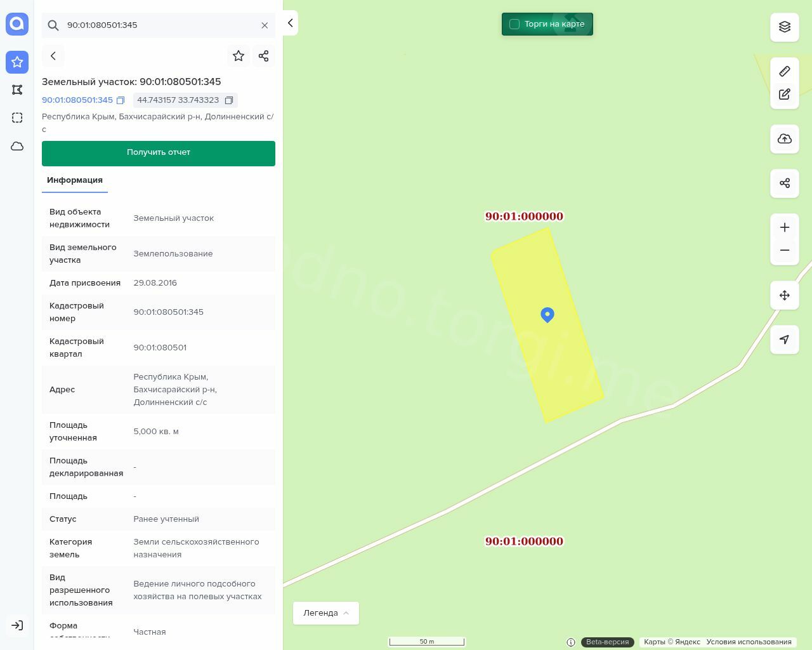Image resolution: width=812 pixels, height=650 pixels.
Task: Expand the Легенда panel
Action: click(x=326, y=613)
